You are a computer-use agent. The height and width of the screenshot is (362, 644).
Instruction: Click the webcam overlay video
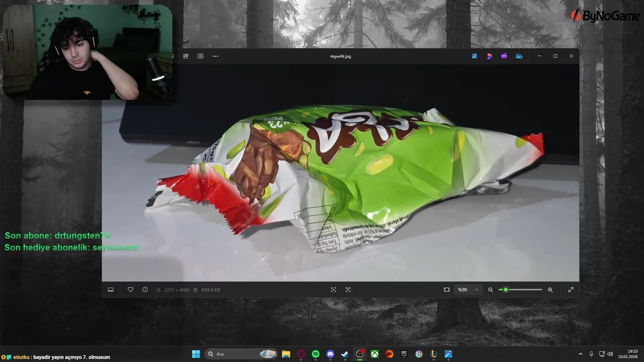89,52
